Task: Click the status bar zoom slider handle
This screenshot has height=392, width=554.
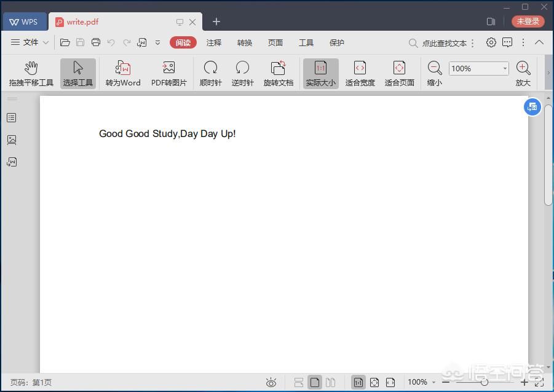Action: [485, 382]
